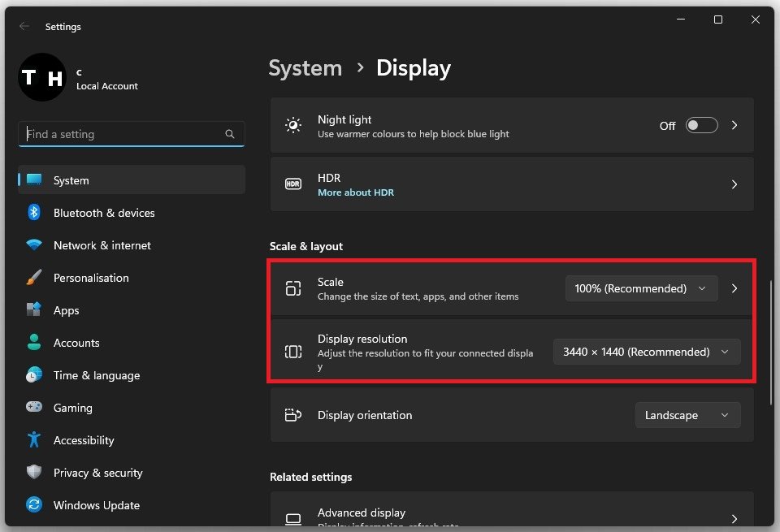Click the Gaming controller icon
780x532 pixels.
coord(34,408)
